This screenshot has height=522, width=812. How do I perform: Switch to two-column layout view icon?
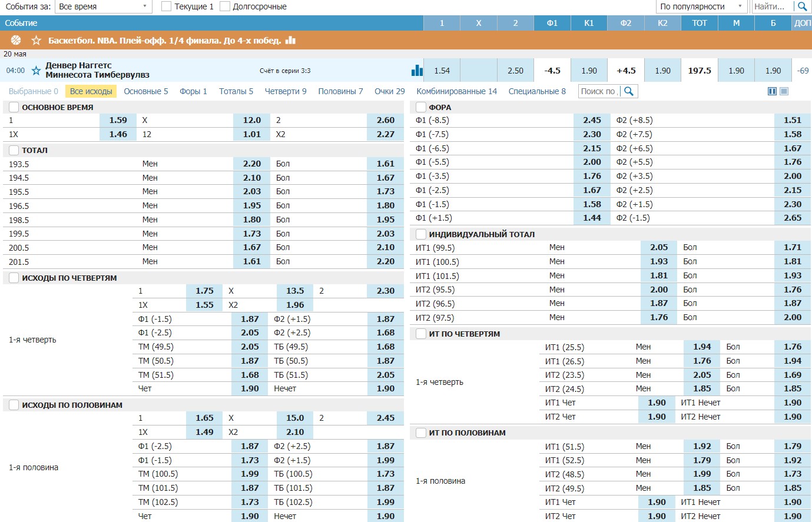pyautogui.click(x=773, y=91)
